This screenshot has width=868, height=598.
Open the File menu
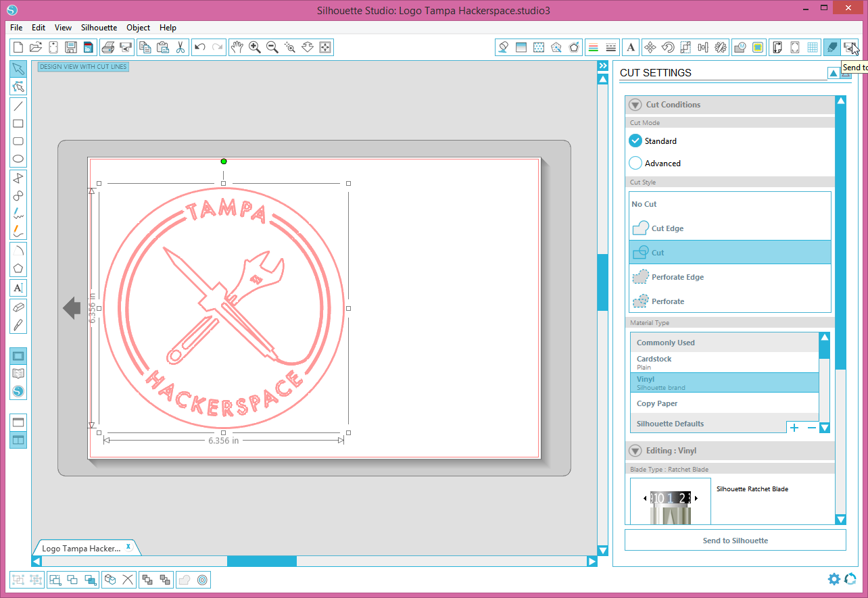[17, 28]
